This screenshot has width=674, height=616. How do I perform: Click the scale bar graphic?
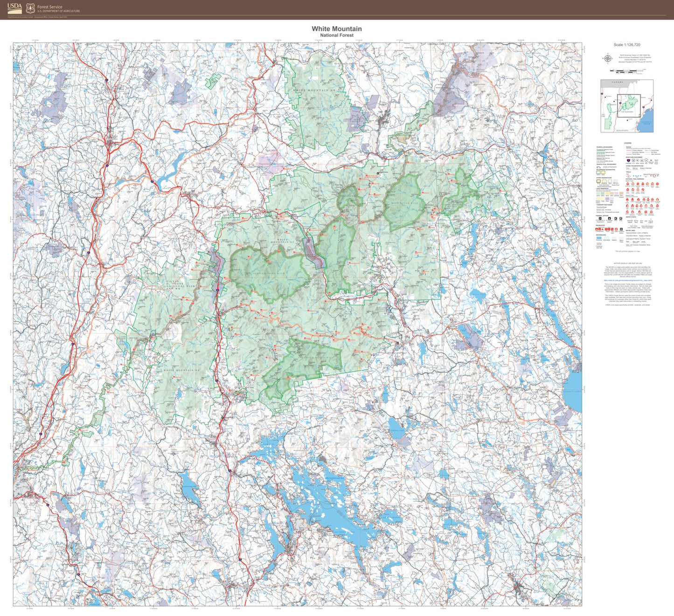pos(627,70)
